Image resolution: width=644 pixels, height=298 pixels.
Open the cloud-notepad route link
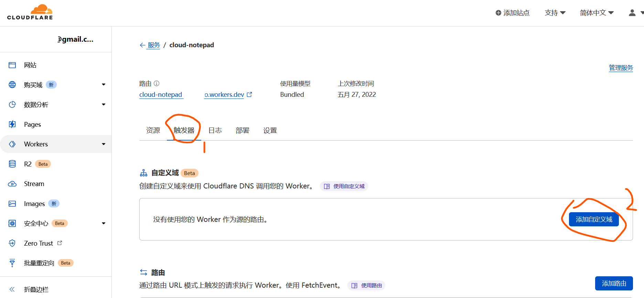coord(161,94)
